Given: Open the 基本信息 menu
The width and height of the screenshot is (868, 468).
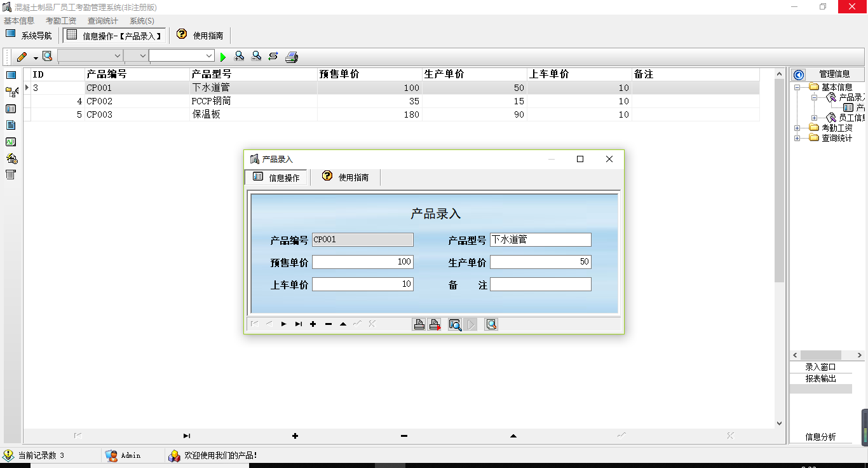Looking at the screenshot, I should [19, 21].
